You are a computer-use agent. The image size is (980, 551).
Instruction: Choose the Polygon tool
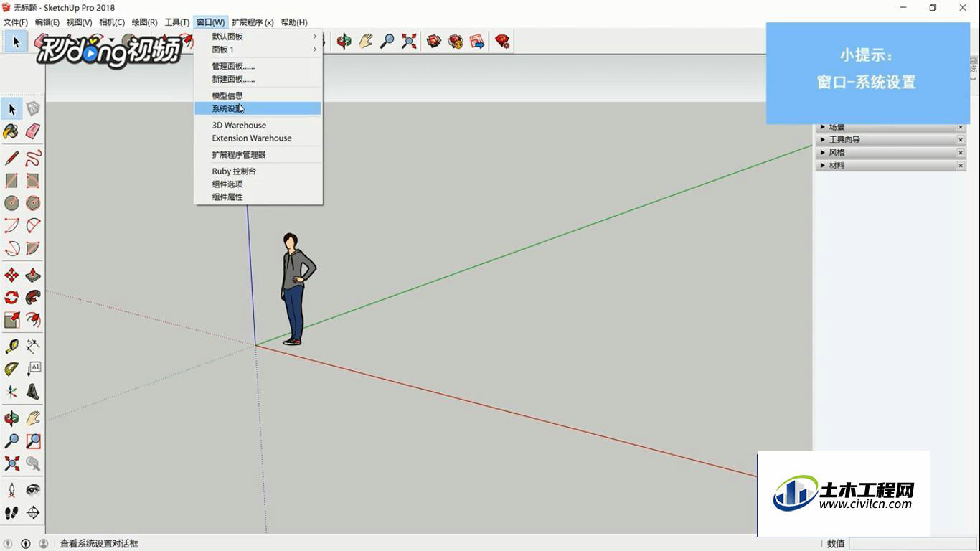pos(33,203)
